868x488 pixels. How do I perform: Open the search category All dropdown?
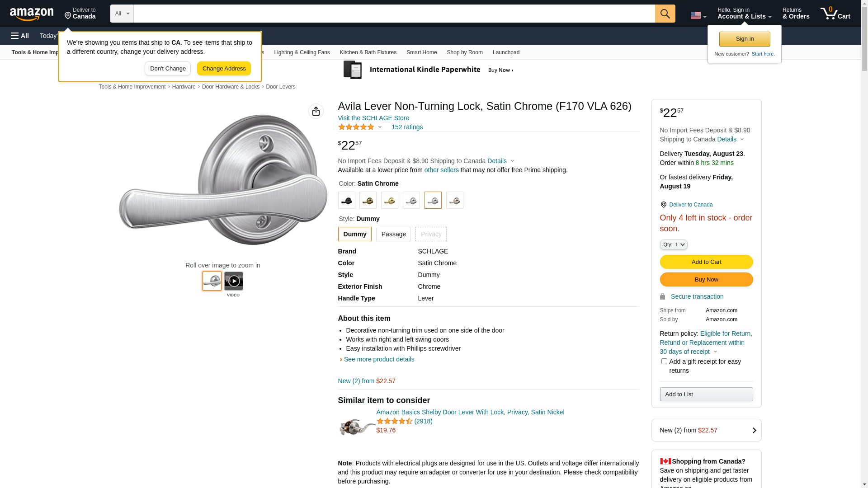122,14
